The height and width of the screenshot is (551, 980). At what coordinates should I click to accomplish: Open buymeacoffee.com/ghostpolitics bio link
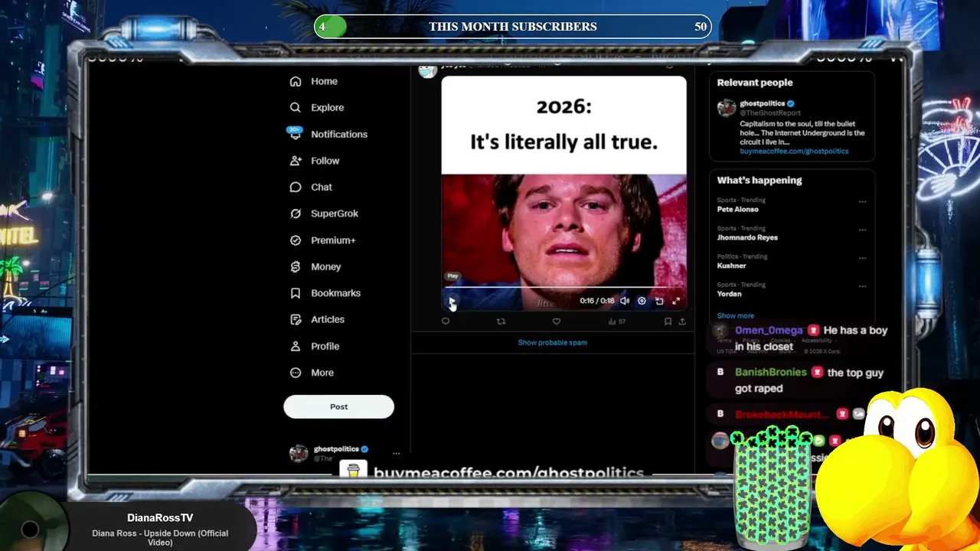[794, 152]
